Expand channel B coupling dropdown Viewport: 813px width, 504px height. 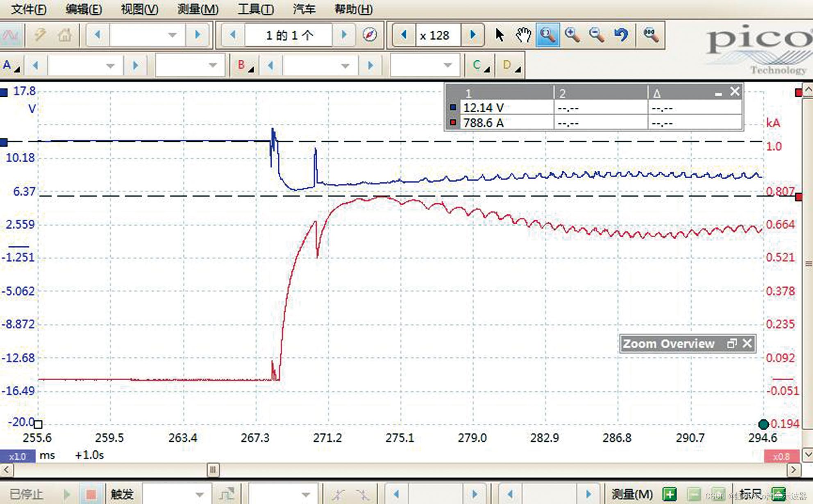coord(447,66)
